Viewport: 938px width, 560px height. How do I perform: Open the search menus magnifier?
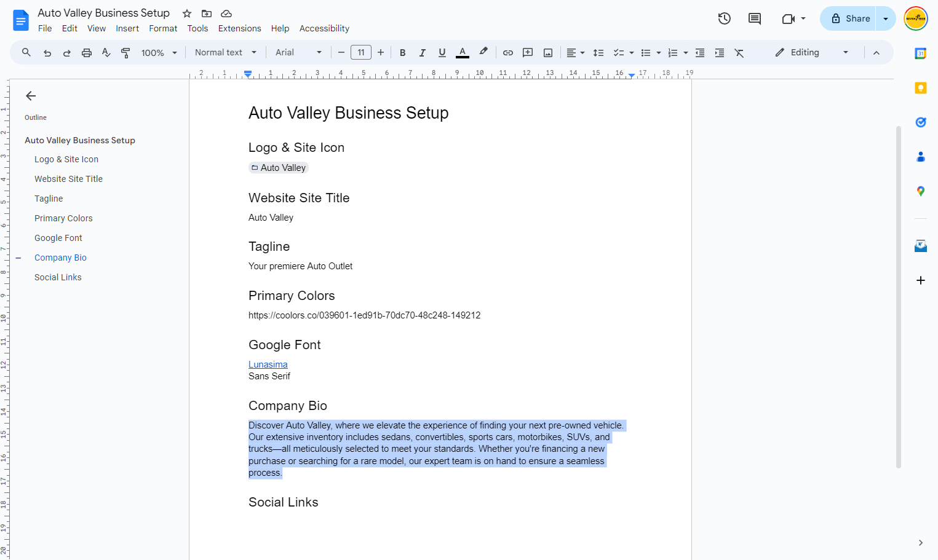26,53
